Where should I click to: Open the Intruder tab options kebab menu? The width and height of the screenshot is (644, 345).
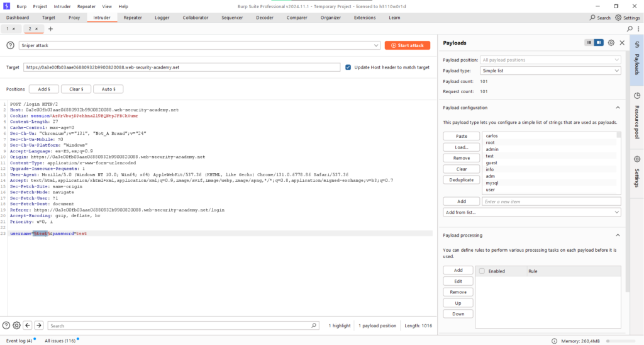[638, 29]
